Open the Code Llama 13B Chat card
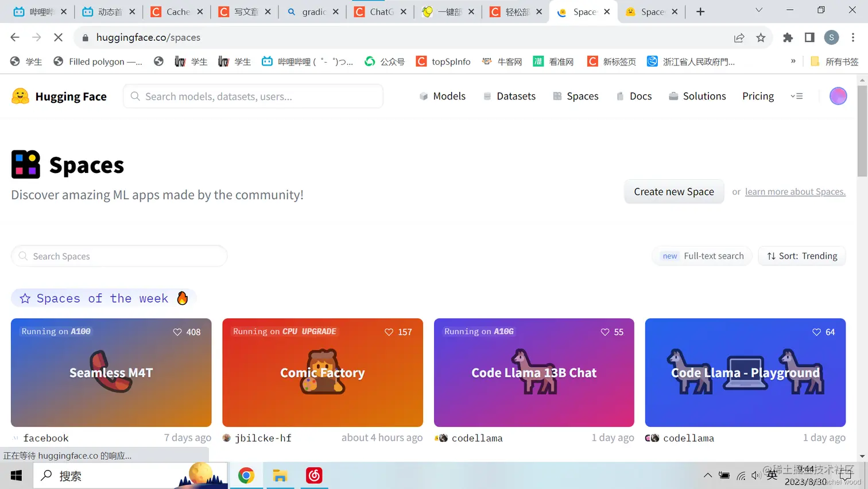Viewport: 868px width, 489px height. 534,372
